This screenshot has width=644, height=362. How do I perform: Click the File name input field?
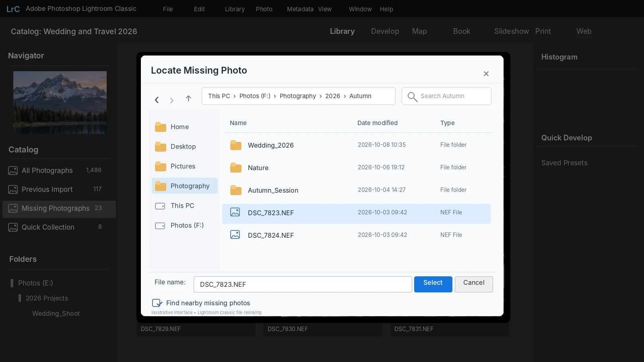pos(303,284)
